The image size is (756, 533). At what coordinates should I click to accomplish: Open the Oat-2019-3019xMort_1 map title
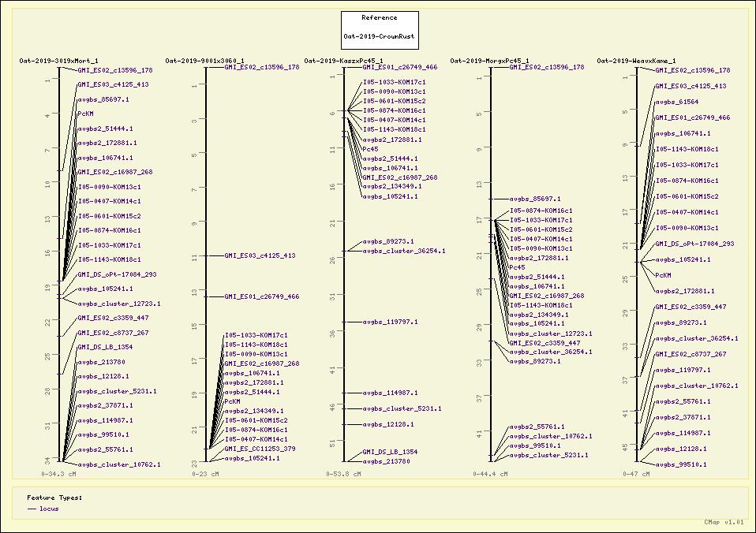[x=59, y=61]
